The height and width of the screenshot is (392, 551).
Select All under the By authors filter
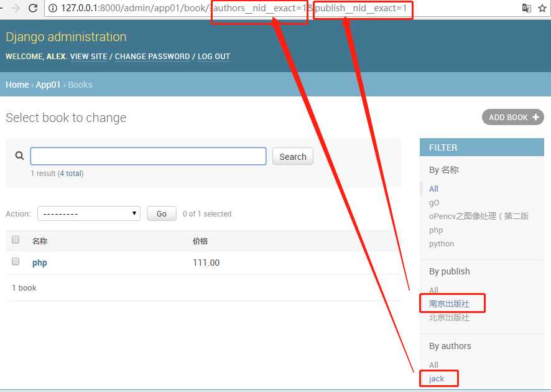(x=433, y=365)
